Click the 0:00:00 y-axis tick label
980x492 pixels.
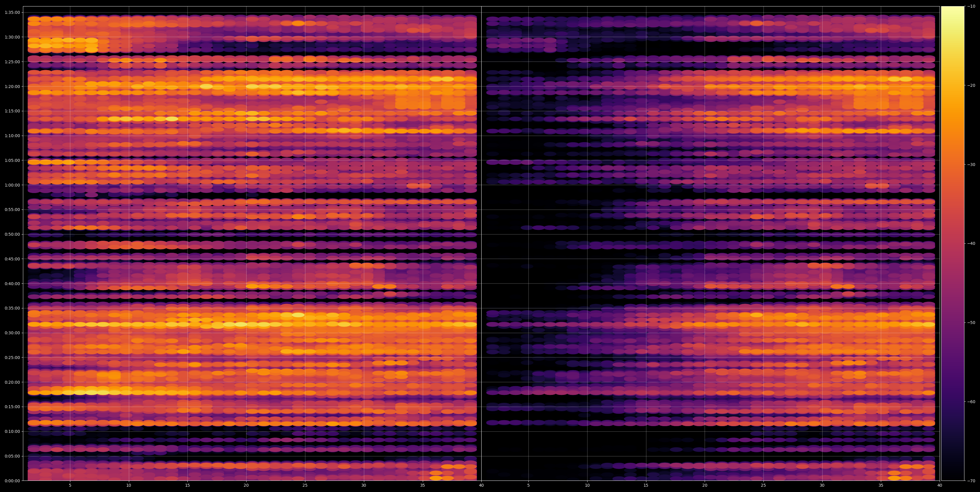12,481
